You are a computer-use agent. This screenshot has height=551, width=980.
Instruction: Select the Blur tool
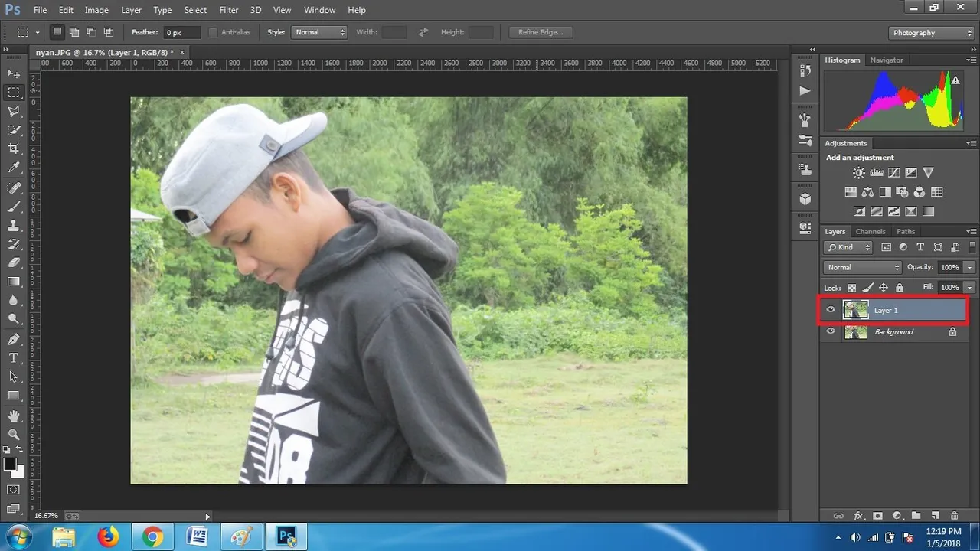coord(14,300)
